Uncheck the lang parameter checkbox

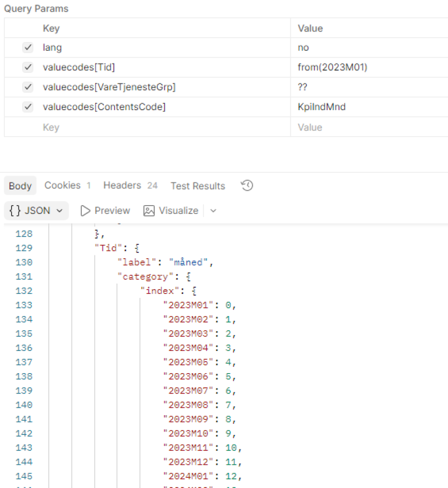pyautogui.click(x=28, y=48)
